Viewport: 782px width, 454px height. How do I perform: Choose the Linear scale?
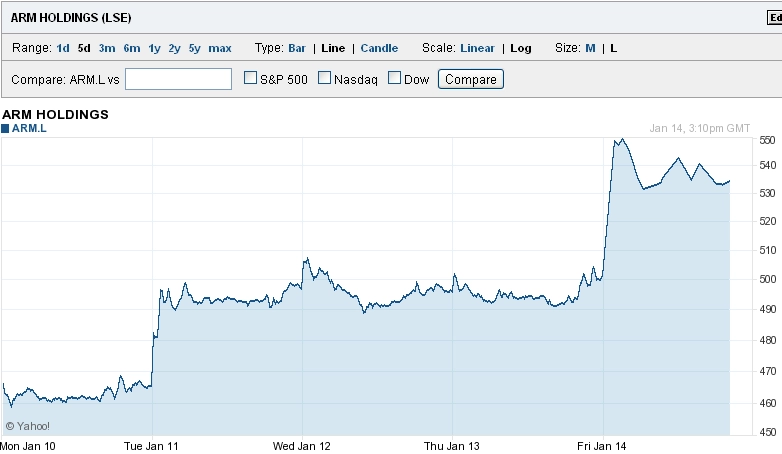point(477,48)
